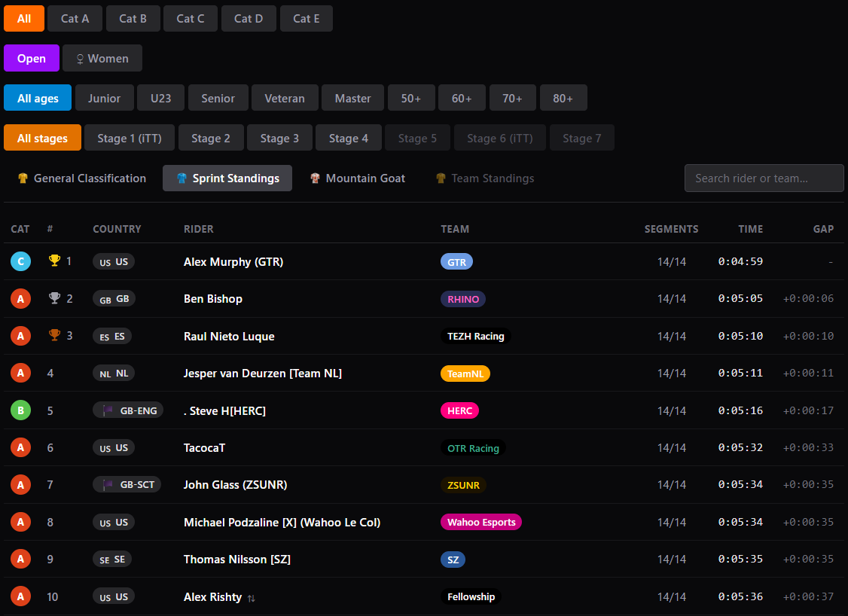This screenshot has height=616, width=848.
Task: Filter by Cat E
Action: pyautogui.click(x=306, y=18)
